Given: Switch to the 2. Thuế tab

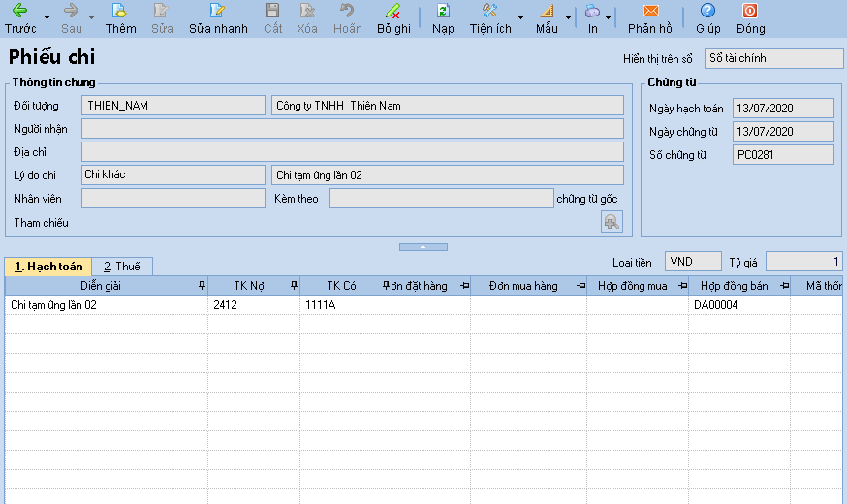Looking at the screenshot, I should pos(122,266).
